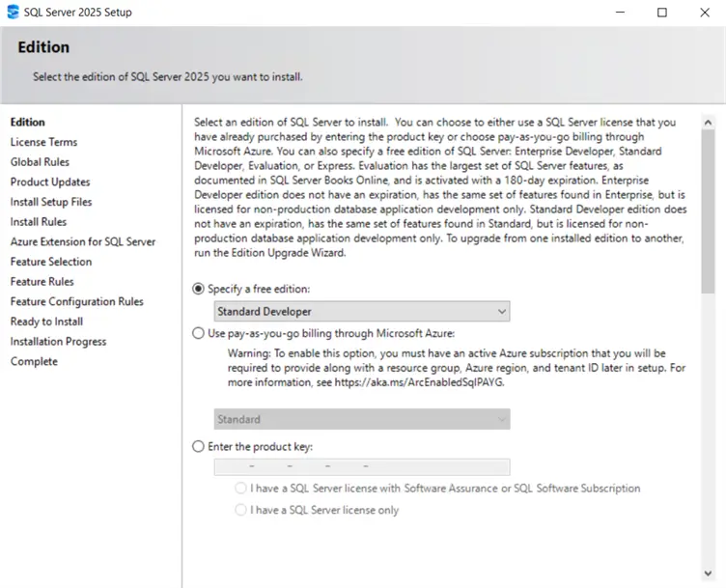Select the 'Enter the product key' radio option
Screen dimensions: 726x588
click(198, 446)
